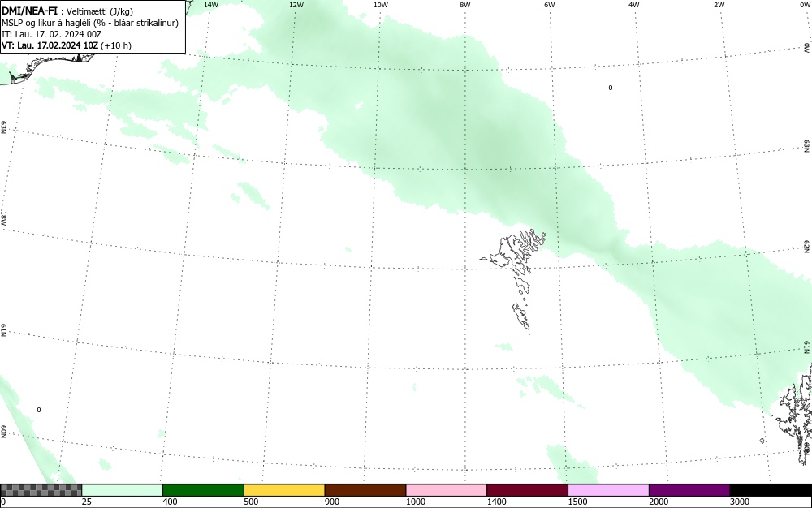This screenshot has height=508, width=812.
Task: Click the legend value 2000
Action: point(659,502)
